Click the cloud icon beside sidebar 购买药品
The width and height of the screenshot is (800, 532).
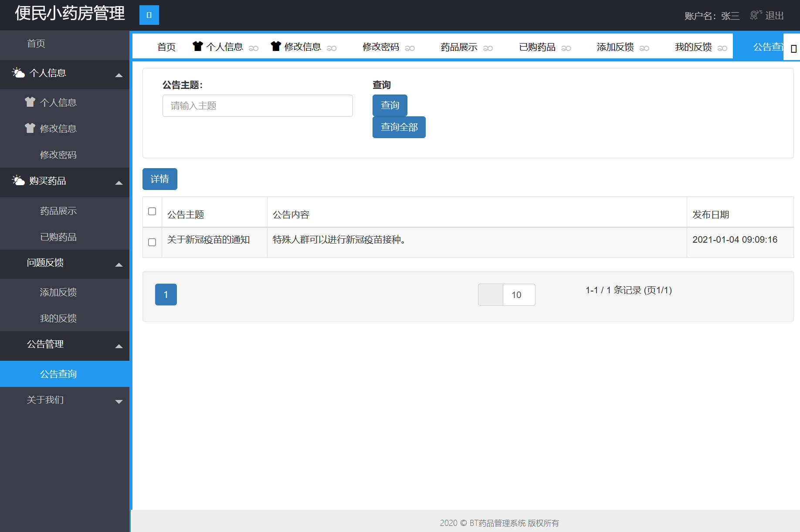17,182
